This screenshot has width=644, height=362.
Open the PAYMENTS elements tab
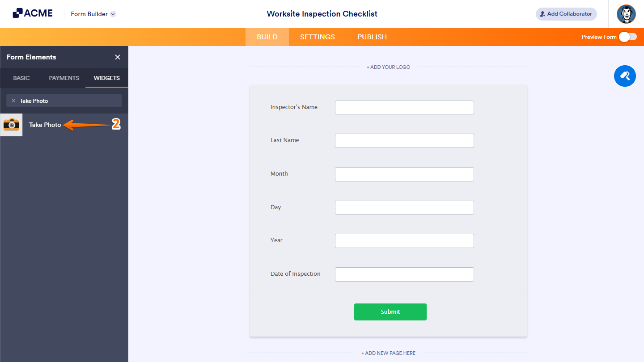tap(64, 78)
